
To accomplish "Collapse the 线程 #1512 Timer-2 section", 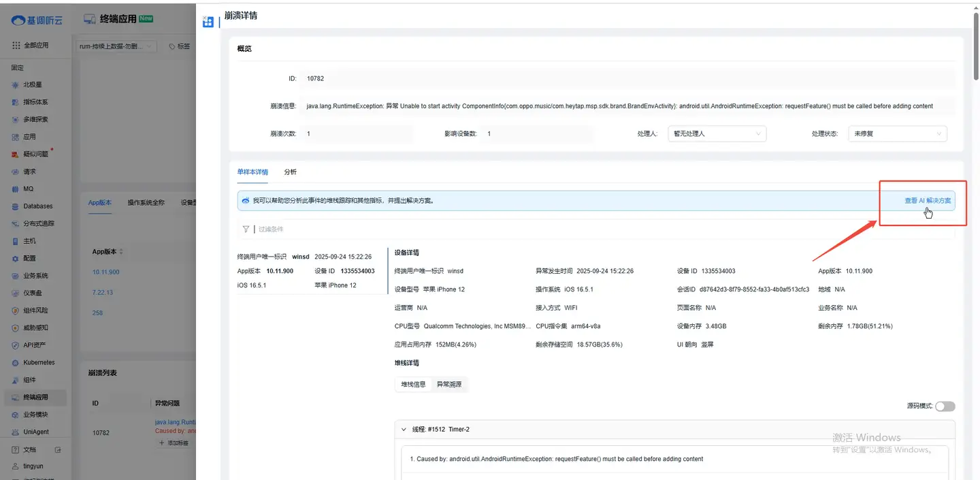I will (404, 430).
